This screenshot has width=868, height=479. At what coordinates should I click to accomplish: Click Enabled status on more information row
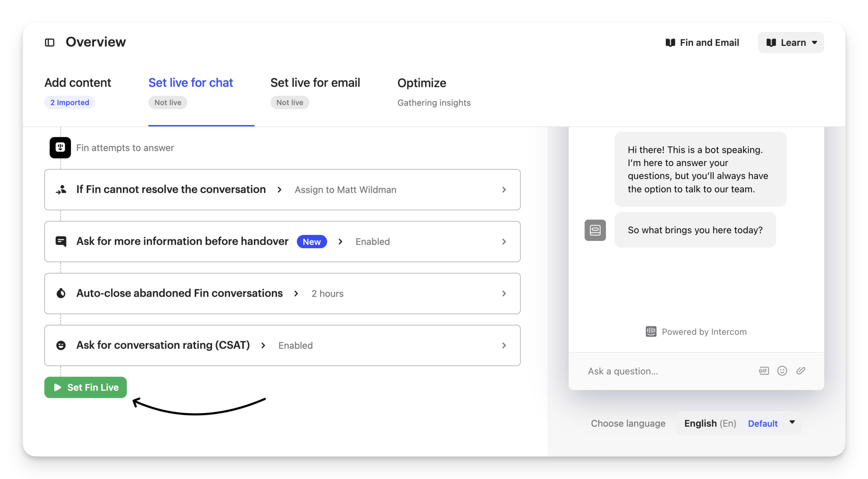pos(373,242)
